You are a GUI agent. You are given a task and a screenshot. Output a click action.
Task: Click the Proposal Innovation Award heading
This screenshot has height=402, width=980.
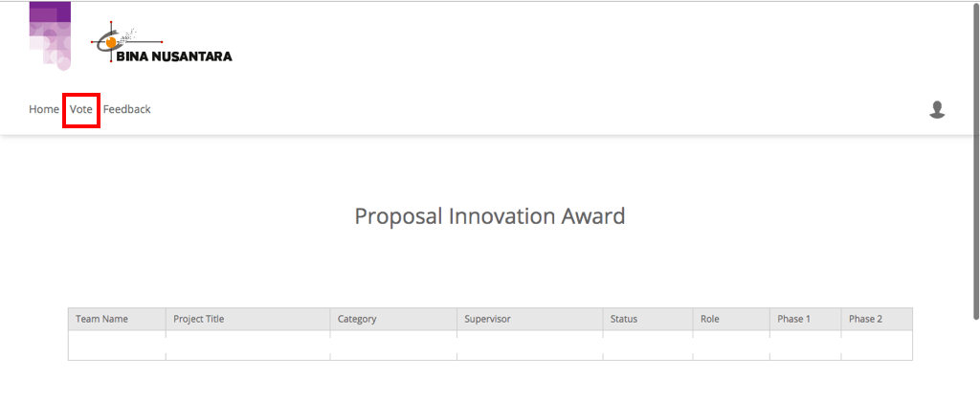(x=490, y=216)
